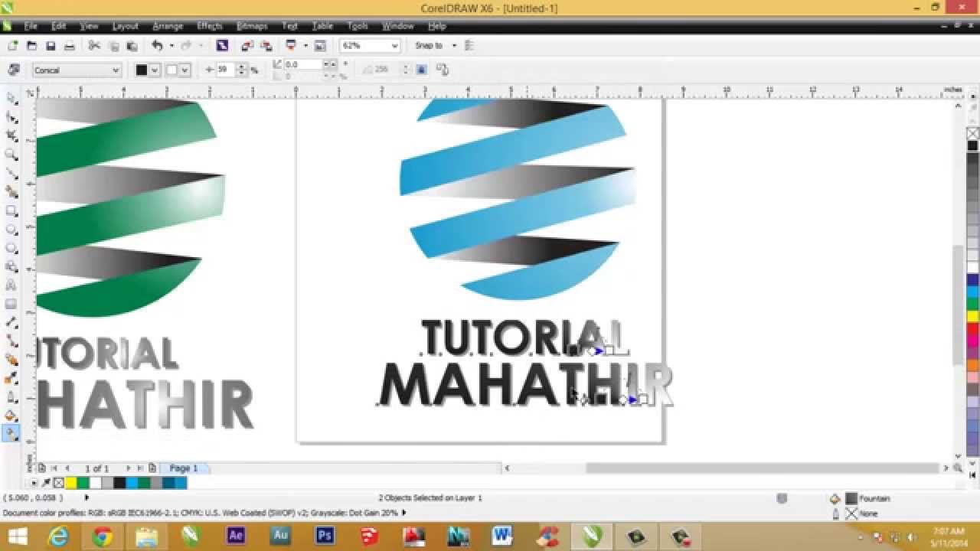Screen dimensions: 980x551
Task: Select the Text tool
Action: point(11,285)
